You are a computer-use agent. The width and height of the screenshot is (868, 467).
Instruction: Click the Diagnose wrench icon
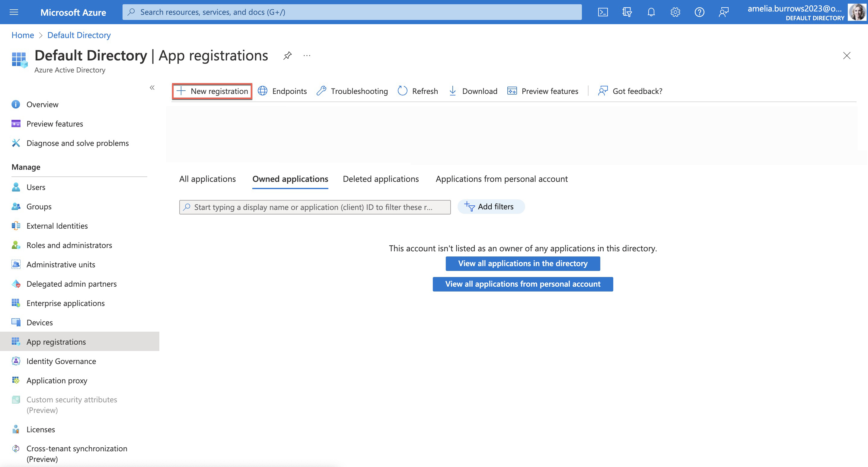(16, 143)
